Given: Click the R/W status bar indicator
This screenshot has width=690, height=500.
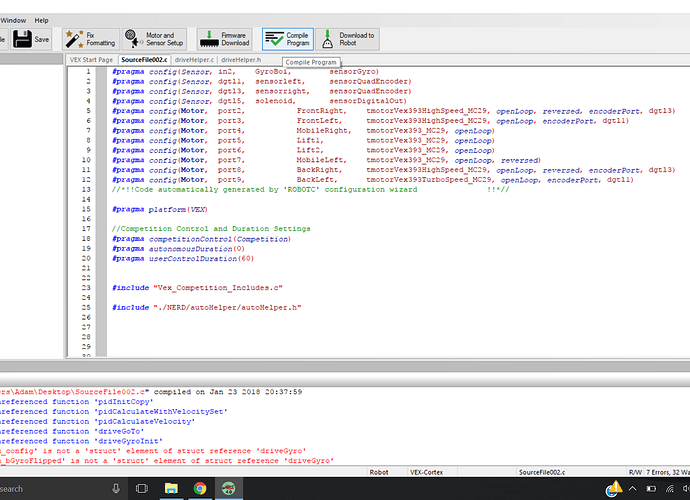Looking at the screenshot, I should (635, 472).
